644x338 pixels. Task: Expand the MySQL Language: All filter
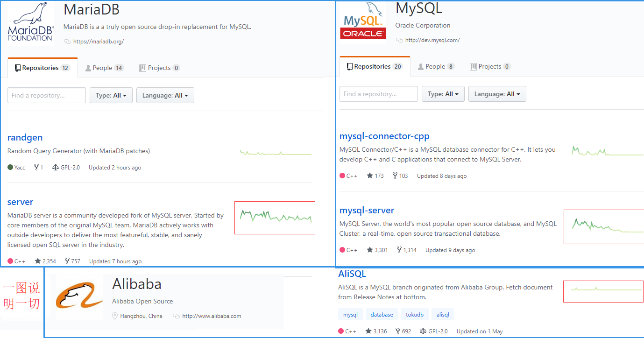tap(497, 94)
